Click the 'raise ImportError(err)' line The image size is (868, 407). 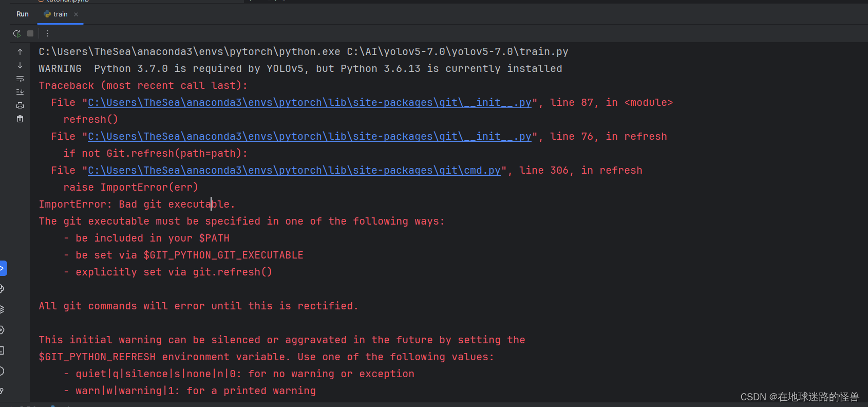point(131,188)
